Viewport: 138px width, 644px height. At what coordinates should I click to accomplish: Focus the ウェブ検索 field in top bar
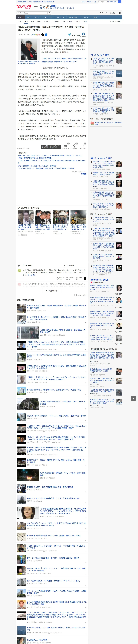(x=102, y=2)
